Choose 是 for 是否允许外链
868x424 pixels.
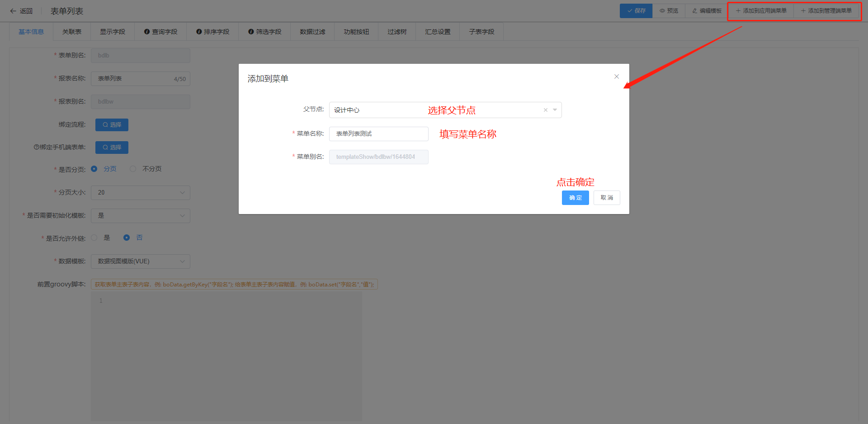click(x=94, y=238)
